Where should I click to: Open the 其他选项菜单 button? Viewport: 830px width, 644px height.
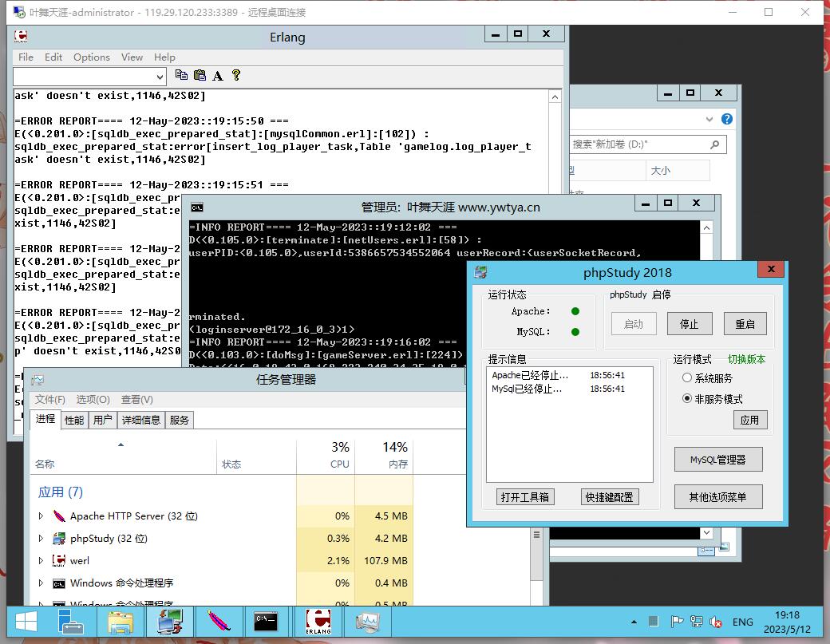[717, 497]
